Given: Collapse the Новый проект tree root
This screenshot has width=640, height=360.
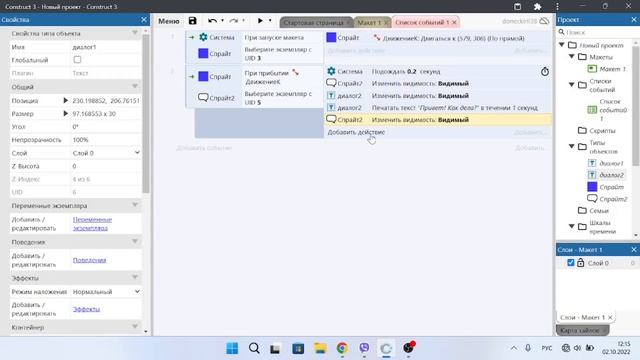Looking at the screenshot, I should click(x=562, y=44).
